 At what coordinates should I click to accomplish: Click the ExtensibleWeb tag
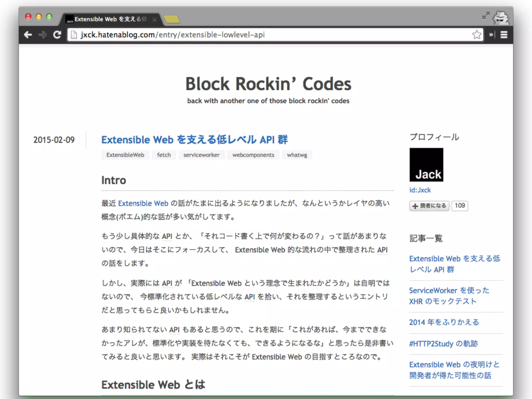(x=125, y=155)
